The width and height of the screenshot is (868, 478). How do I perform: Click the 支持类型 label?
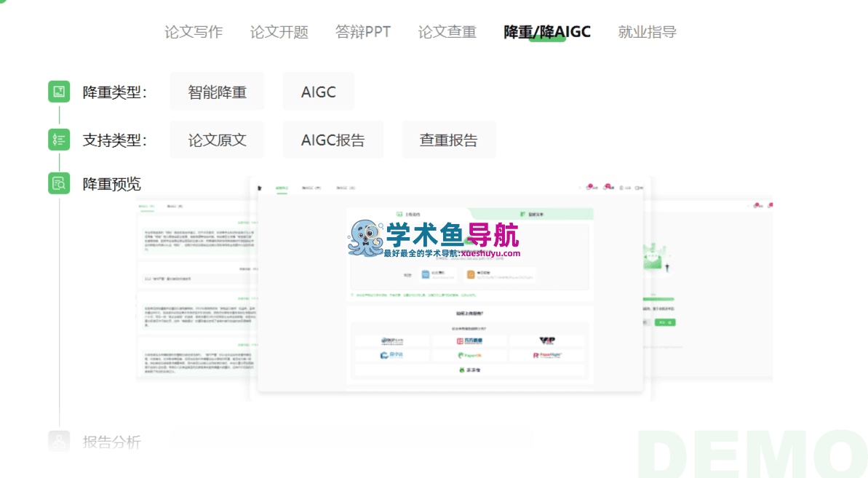click(115, 140)
